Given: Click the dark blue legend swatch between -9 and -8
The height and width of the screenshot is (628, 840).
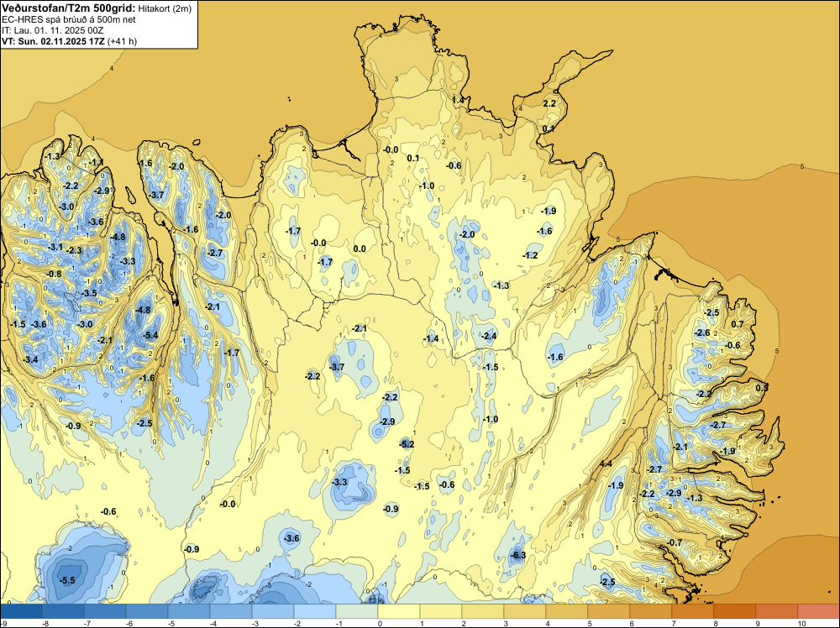Looking at the screenshot, I should coord(22,611).
